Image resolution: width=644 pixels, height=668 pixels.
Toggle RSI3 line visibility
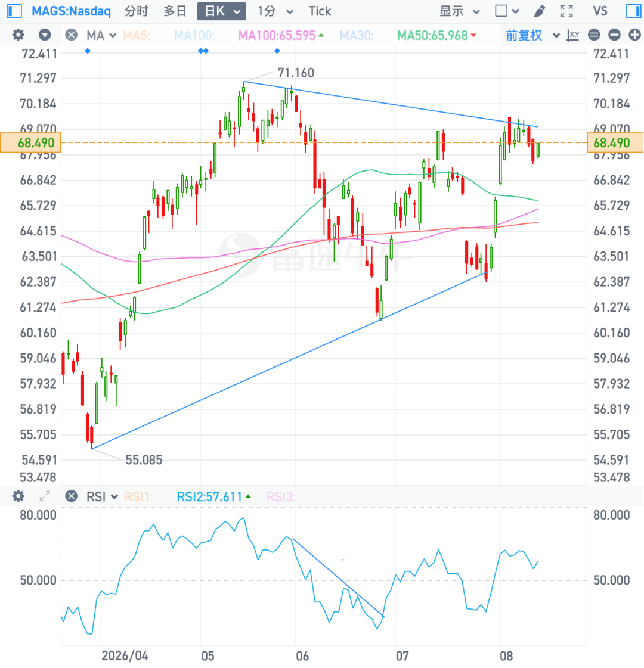tap(280, 497)
